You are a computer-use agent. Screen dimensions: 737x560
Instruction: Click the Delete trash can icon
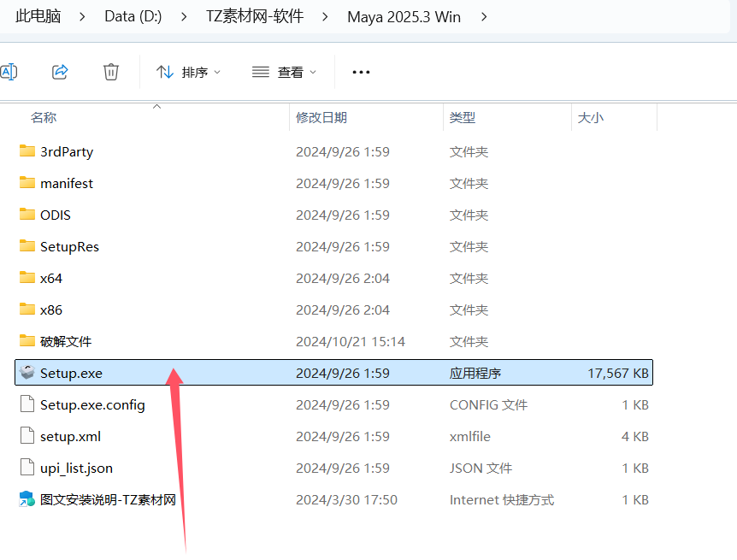(111, 72)
